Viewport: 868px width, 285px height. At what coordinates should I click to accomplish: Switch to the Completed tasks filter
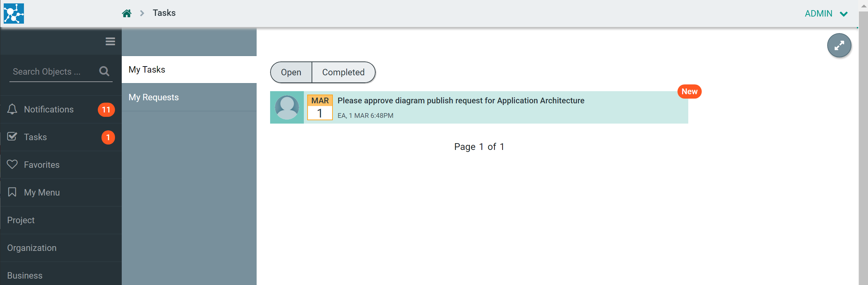tap(343, 72)
